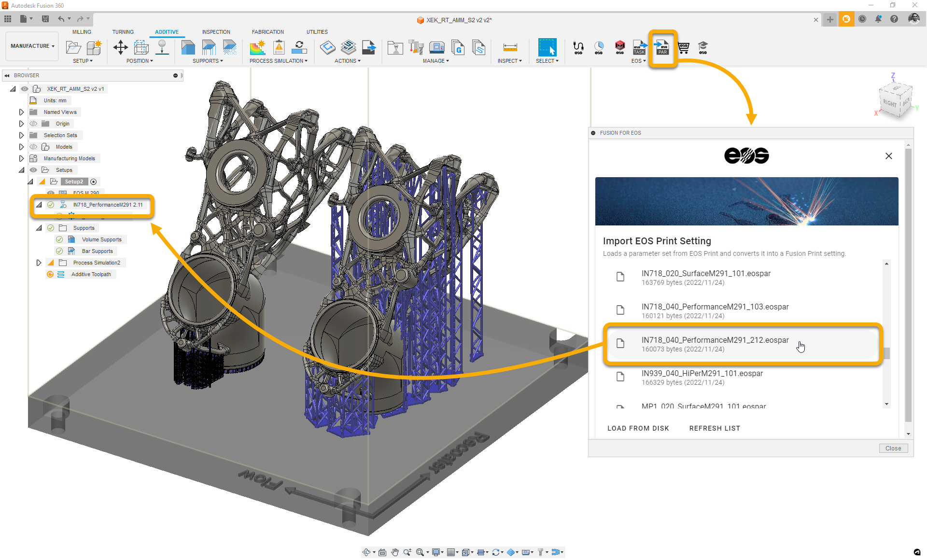Click the Measure tool in Inspect
927x560 pixels.
click(x=510, y=47)
